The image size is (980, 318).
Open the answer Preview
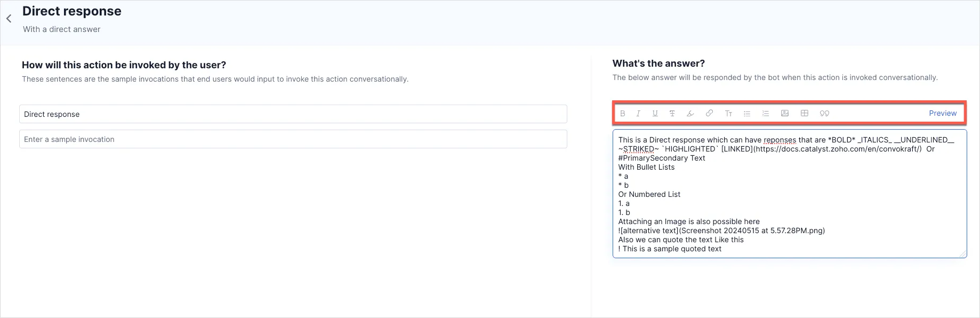(943, 113)
